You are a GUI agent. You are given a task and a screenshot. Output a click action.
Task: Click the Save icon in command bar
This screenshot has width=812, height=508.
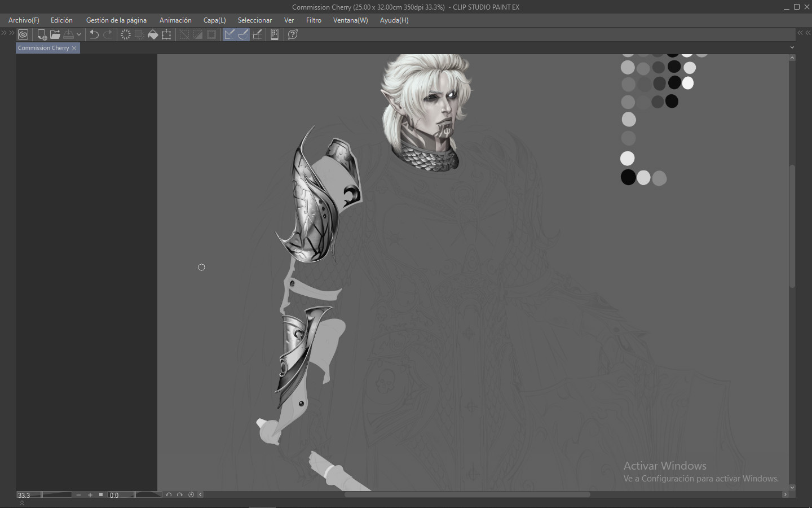point(69,34)
